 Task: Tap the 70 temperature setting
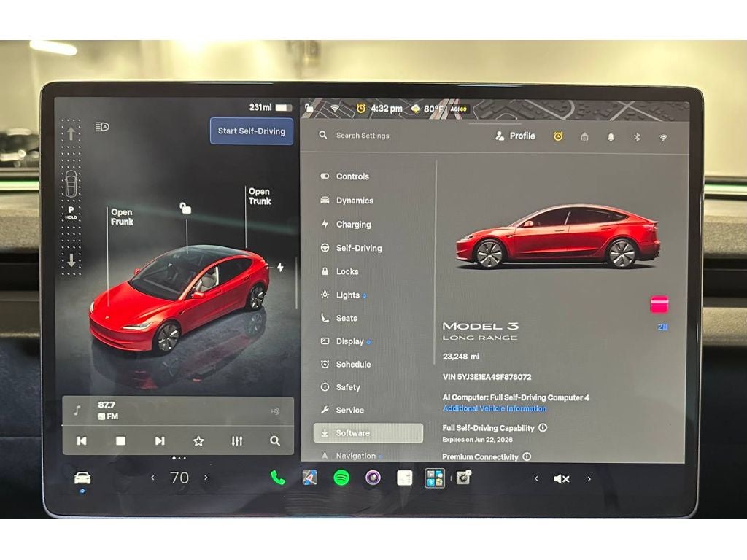click(179, 478)
